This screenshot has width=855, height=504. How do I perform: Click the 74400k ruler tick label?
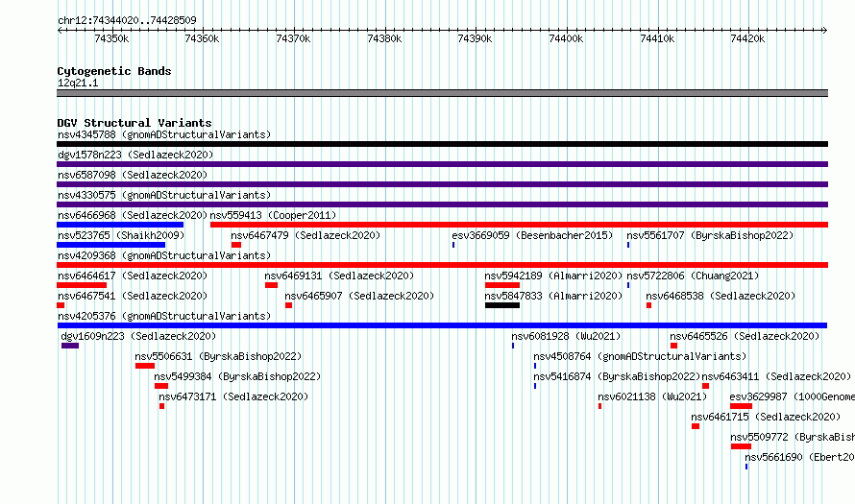566,38
